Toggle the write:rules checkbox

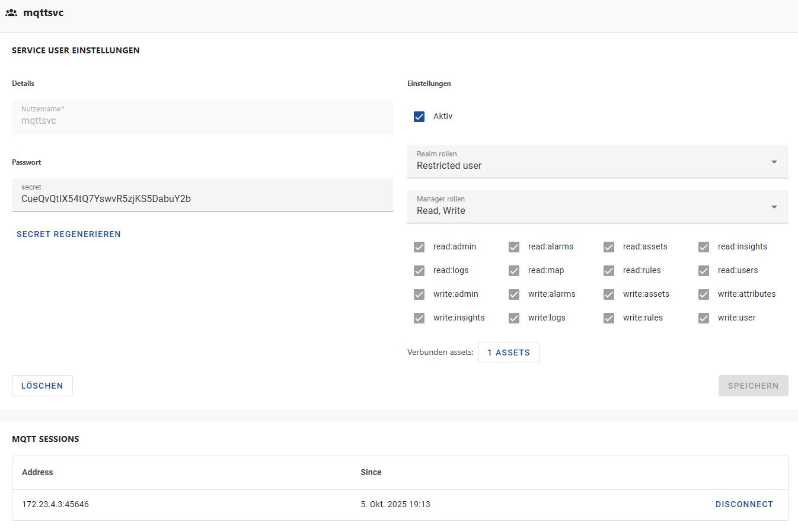click(609, 318)
